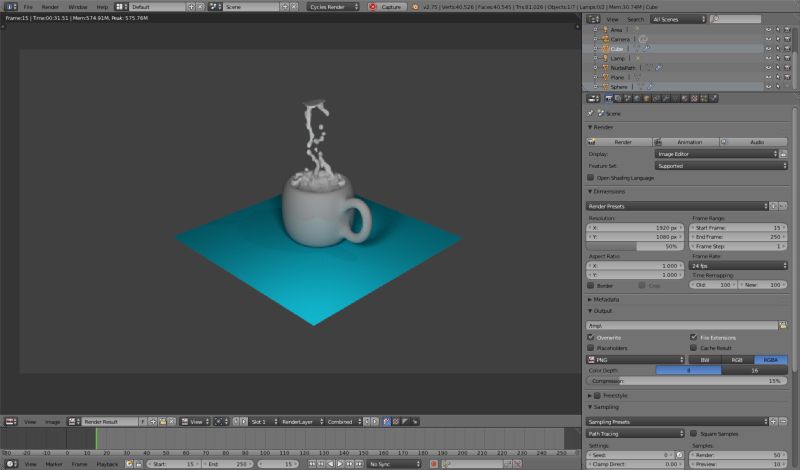Select the Constraints properties tab icon

[656, 98]
